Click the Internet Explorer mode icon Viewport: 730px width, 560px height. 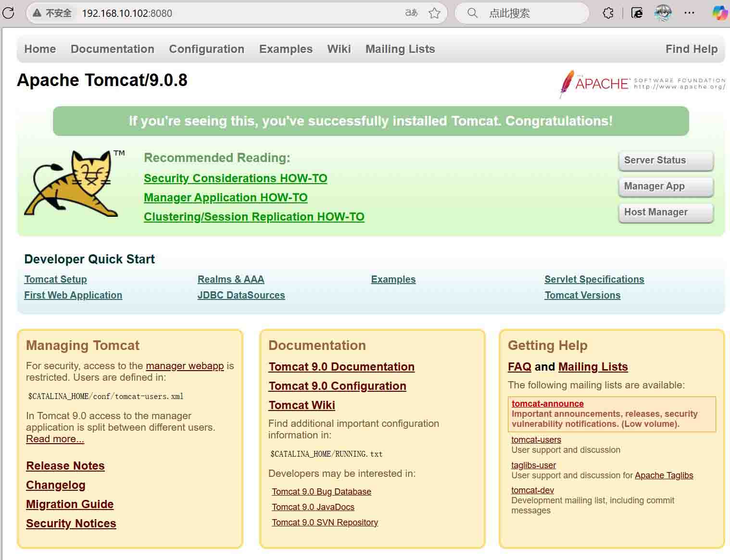click(637, 13)
